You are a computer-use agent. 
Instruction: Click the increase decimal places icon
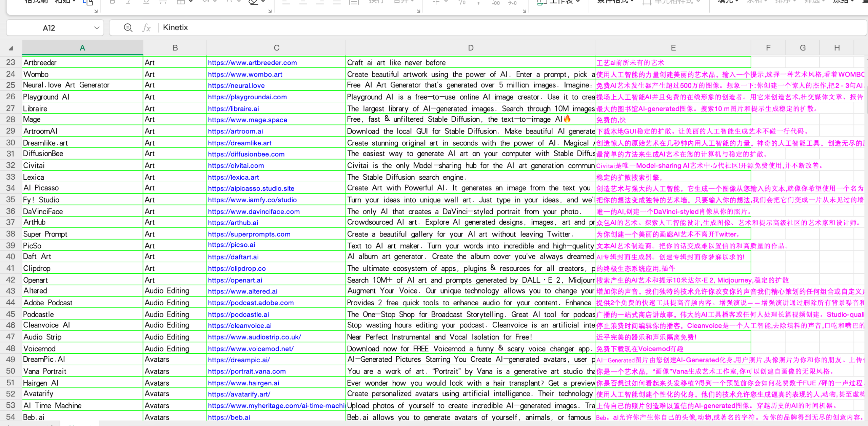coord(495,3)
